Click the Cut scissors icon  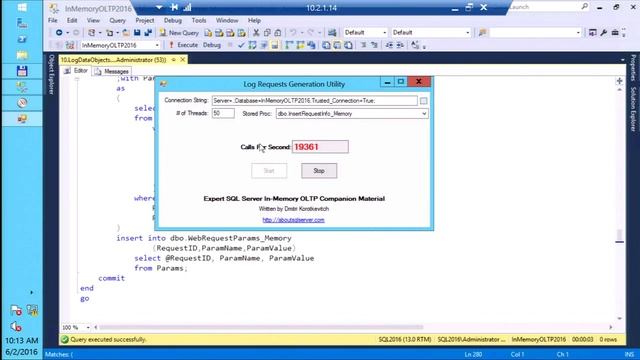coord(256,33)
